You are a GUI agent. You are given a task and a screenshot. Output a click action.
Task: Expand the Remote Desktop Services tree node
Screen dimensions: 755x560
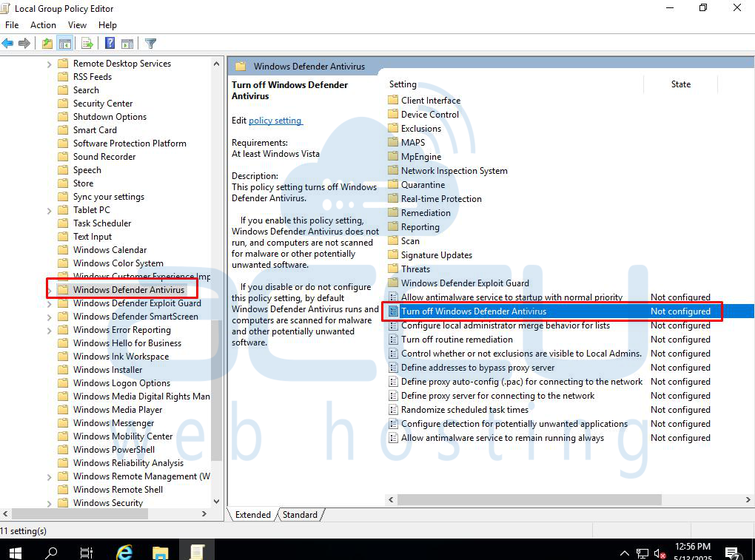pos(49,64)
